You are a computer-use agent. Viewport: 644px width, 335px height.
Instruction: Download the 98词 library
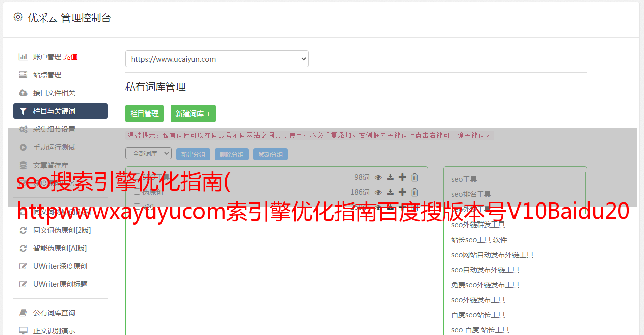(x=391, y=177)
